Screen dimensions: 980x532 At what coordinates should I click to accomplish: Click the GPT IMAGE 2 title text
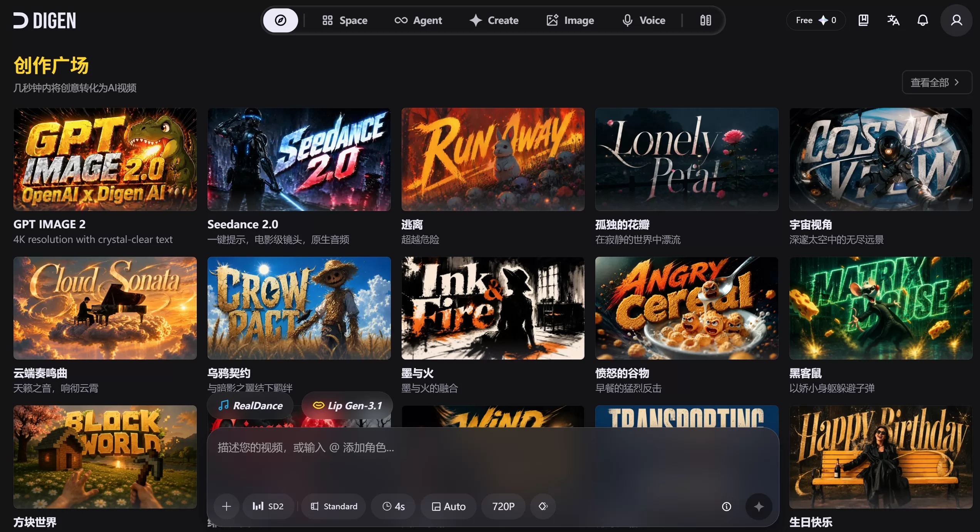coord(49,224)
